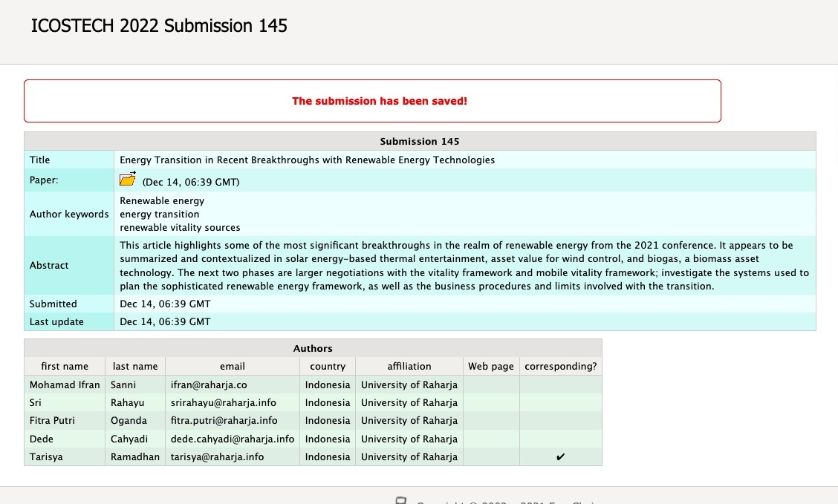838x504 pixels.
Task: Click 'University of Raharja' in Sri's row
Action: (x=409, y=402)
